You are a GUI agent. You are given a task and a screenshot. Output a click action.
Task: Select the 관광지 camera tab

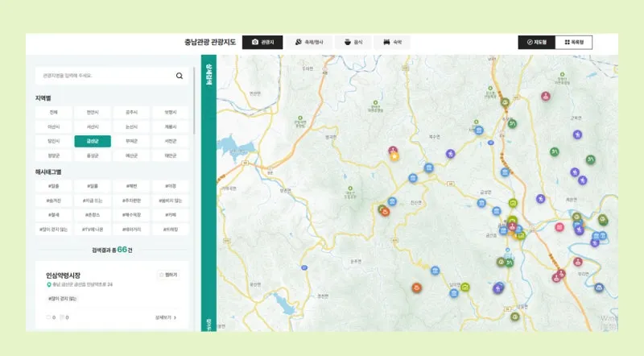[262, 42]
